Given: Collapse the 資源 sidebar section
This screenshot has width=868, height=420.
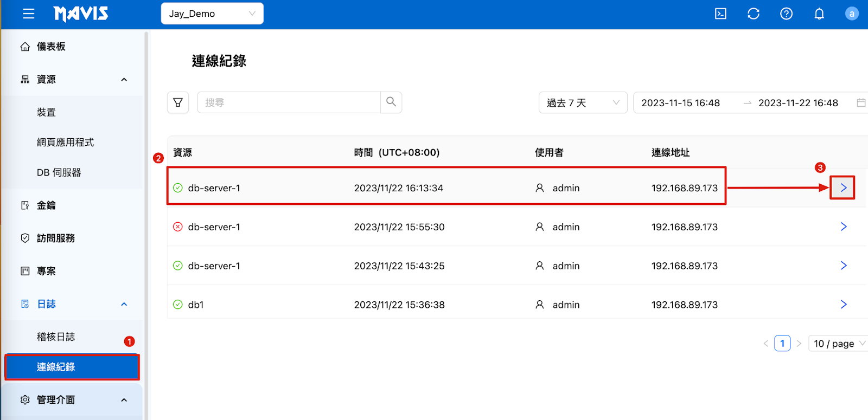Looking at the screenshot, I should click(124, 80).
